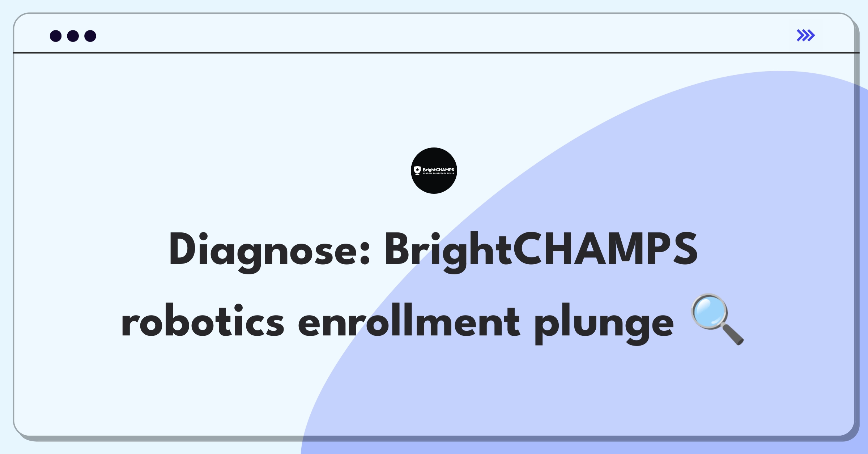The image size is (868, 454).
Task: Open the round BrightCHAMPS logo badge
Action: pyautogui.click(x=434, y=171)
